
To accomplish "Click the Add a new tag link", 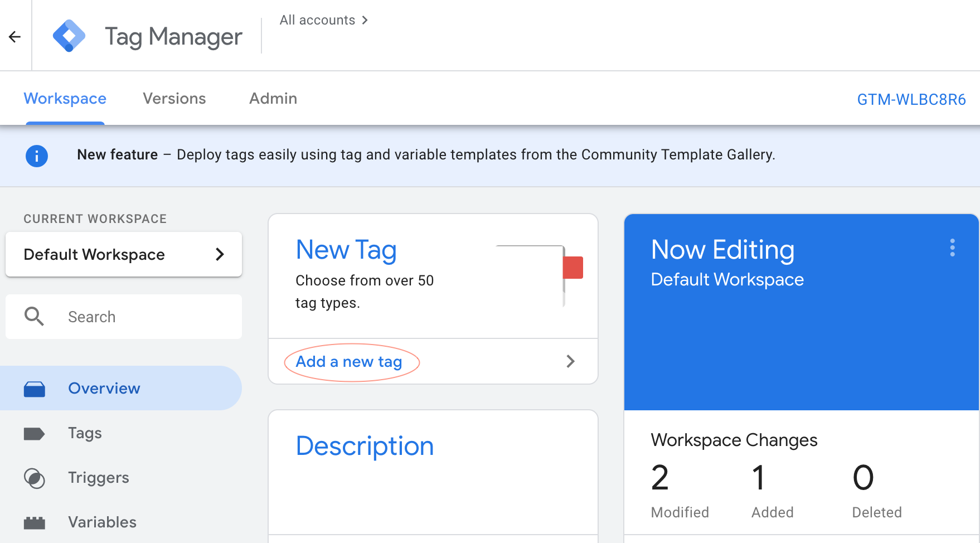I will point(349,362).
